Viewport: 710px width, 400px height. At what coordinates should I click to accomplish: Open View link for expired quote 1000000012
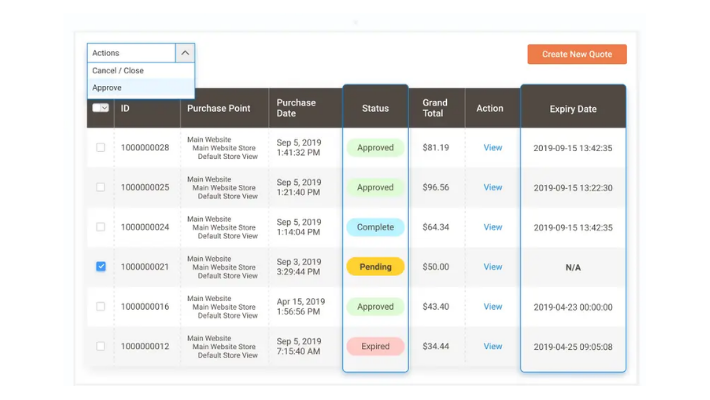point(493,346)
